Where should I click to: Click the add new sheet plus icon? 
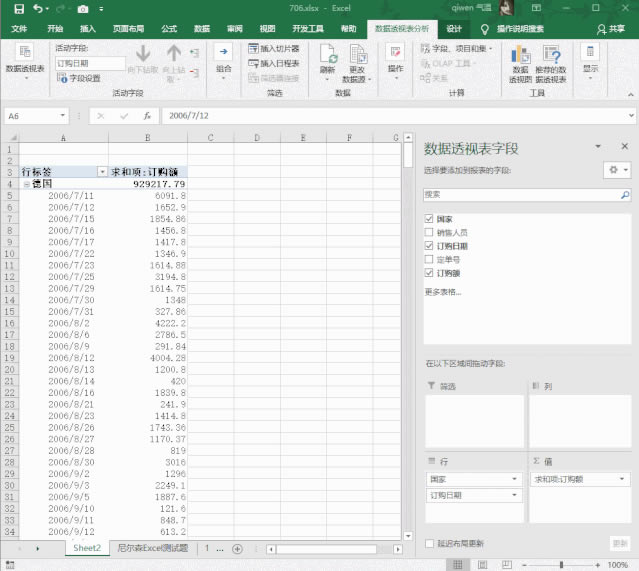click(237, 549)
